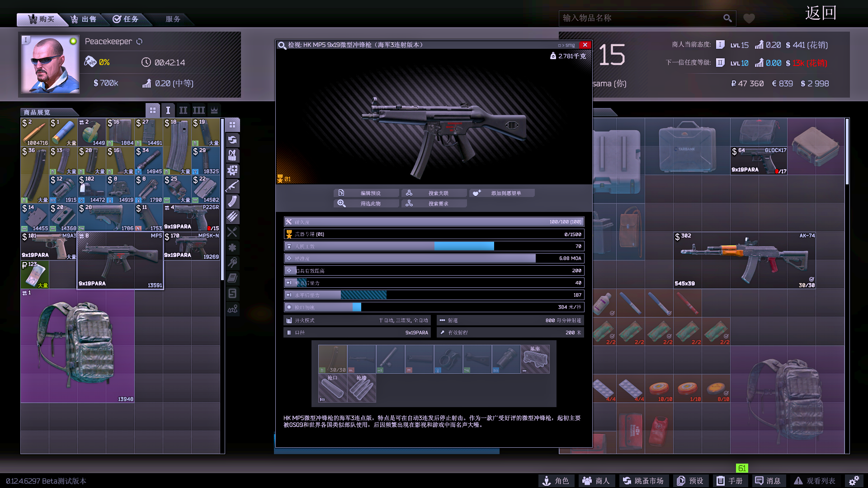Click the 添加到愿望单 button
868x488 pixels.
pyautogui.click(x=502, y=193)
